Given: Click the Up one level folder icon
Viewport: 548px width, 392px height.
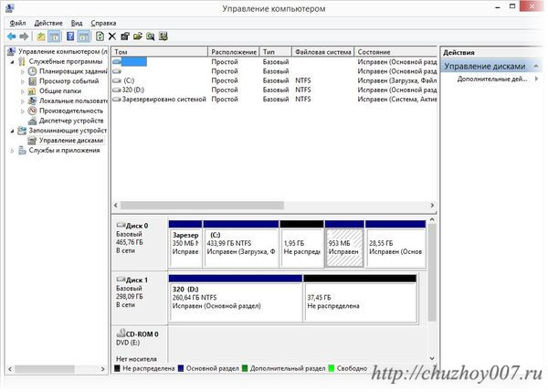Looking at the screenshot, I should click(41, 37).
